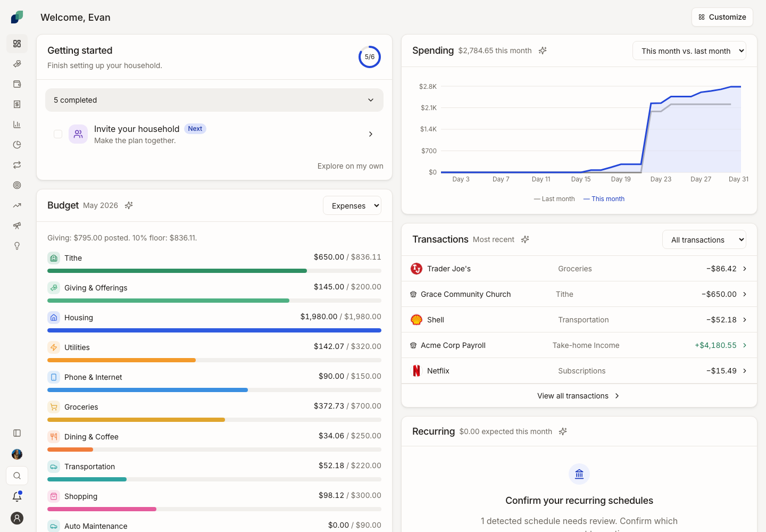This screenshot has height=532, width=766.
Task: Click the Last month chart legend
Action: (554, 199)
